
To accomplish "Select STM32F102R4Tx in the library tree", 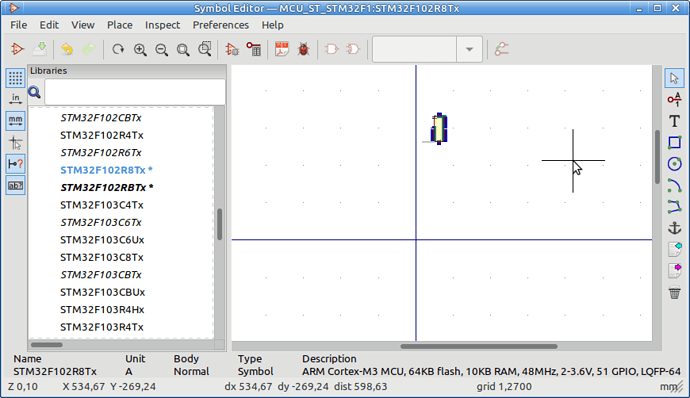I will click(x=102, y=135).
